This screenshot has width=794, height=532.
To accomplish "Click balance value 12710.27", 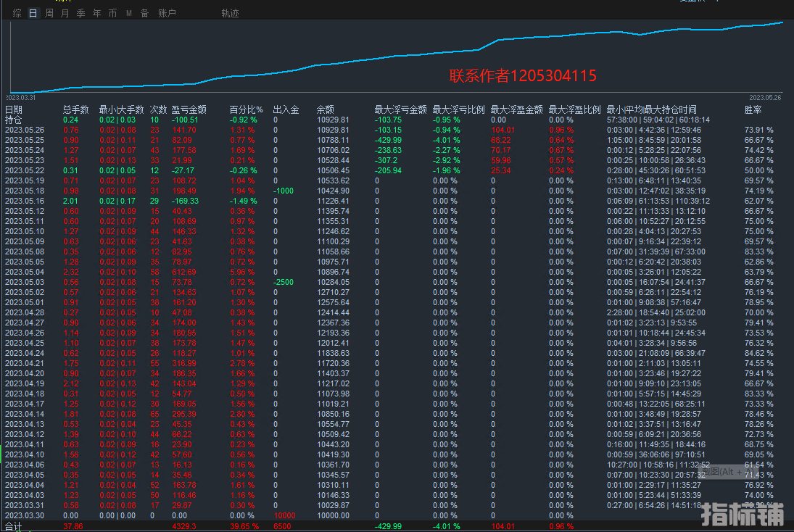I will pos(334,292).
